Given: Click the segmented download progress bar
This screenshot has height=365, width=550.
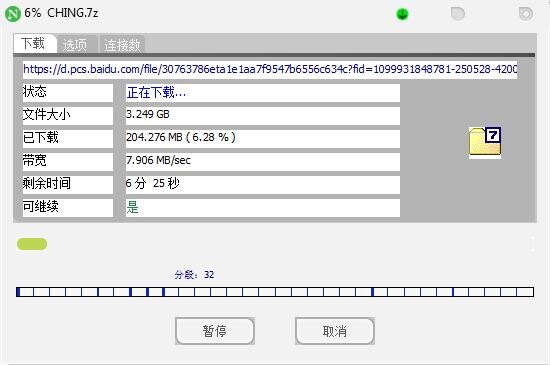Looking at the screenshot, I should coord(275,292).
